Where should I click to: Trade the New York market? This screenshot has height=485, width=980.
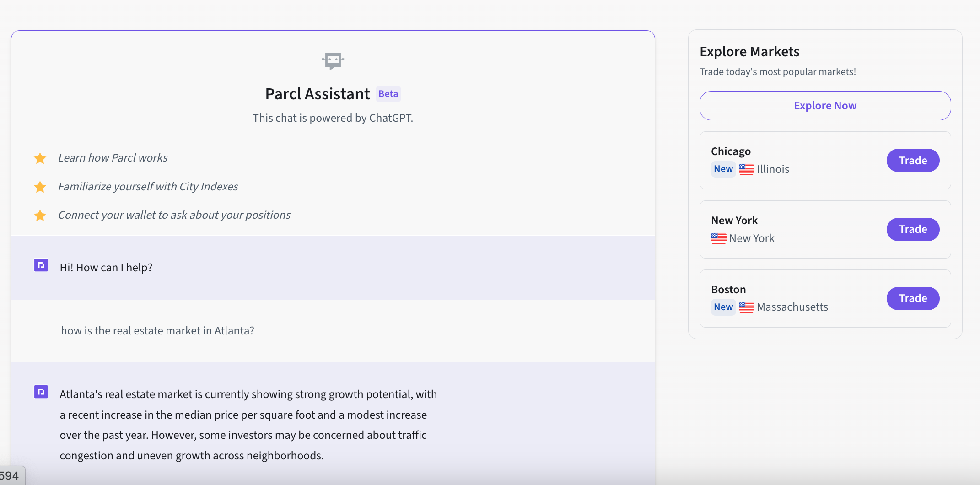point(913,229)
